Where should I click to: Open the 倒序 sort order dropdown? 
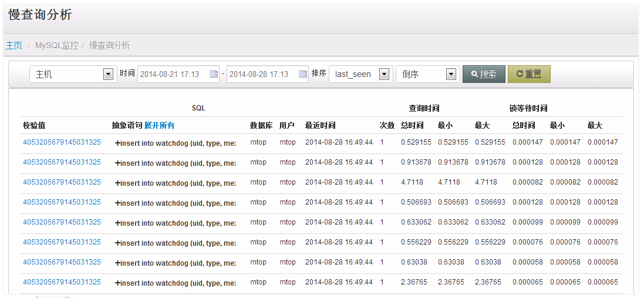click(x=428, y=75)
